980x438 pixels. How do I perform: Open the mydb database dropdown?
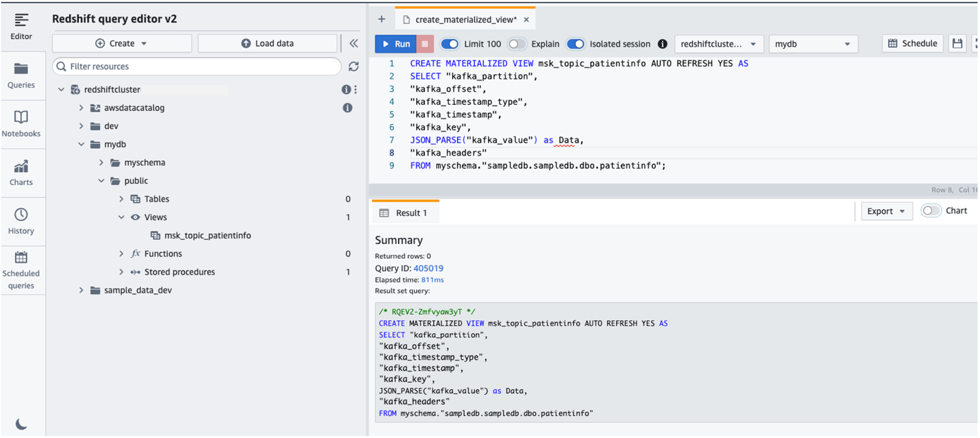[813, 44]
